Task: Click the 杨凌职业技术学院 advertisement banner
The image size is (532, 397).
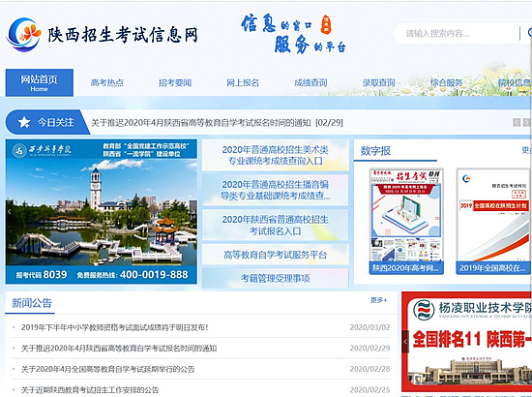Action: tap(467, 341)
